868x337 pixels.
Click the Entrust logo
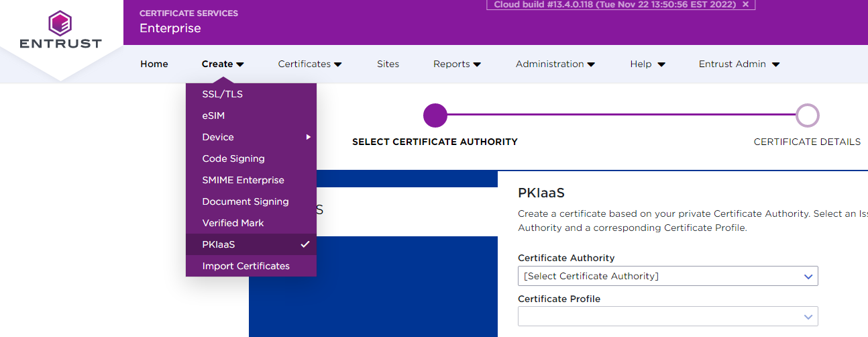point(60,30)
